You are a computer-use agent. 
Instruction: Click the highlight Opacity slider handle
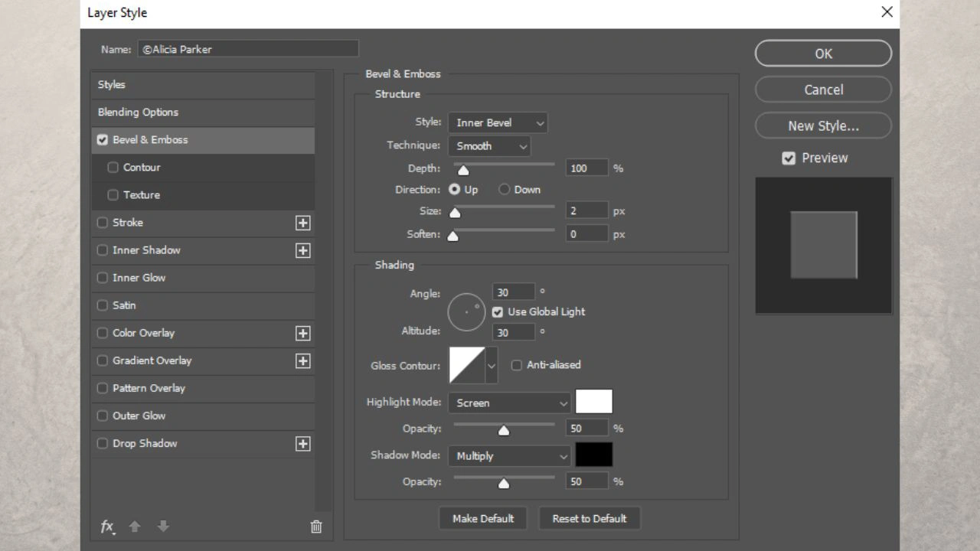pos(504,430)
